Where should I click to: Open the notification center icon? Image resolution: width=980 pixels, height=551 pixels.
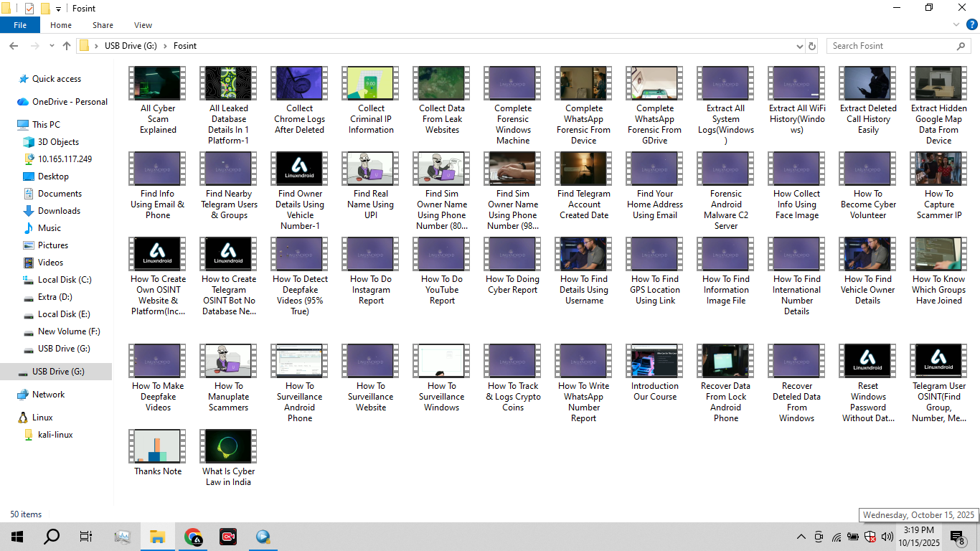957,537
